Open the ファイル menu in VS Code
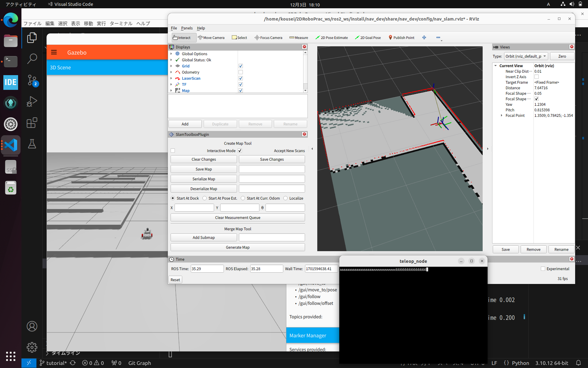Viewport: 588px width, 368px height. coord(32,24)
